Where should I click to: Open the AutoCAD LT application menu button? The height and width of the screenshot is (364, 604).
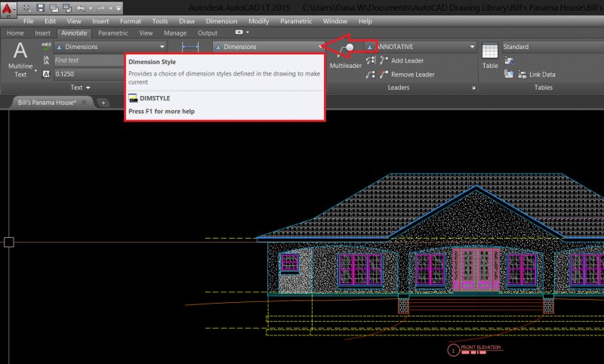[8, 9]
